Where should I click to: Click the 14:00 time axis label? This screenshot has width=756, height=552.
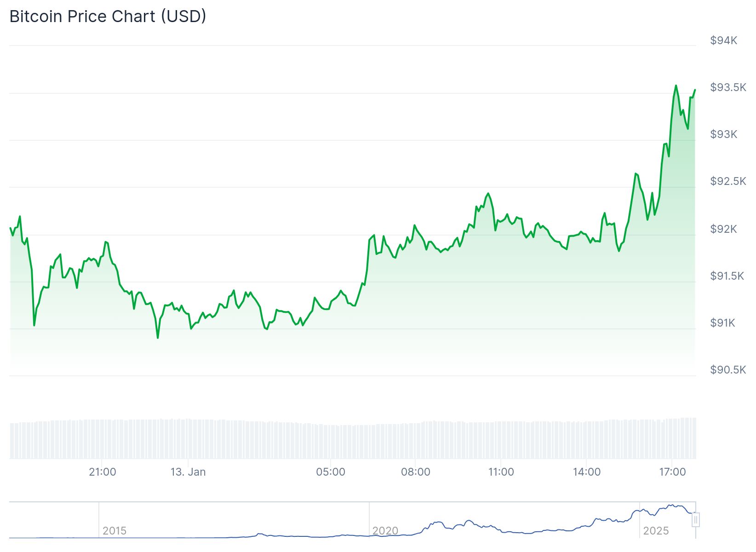586,472
